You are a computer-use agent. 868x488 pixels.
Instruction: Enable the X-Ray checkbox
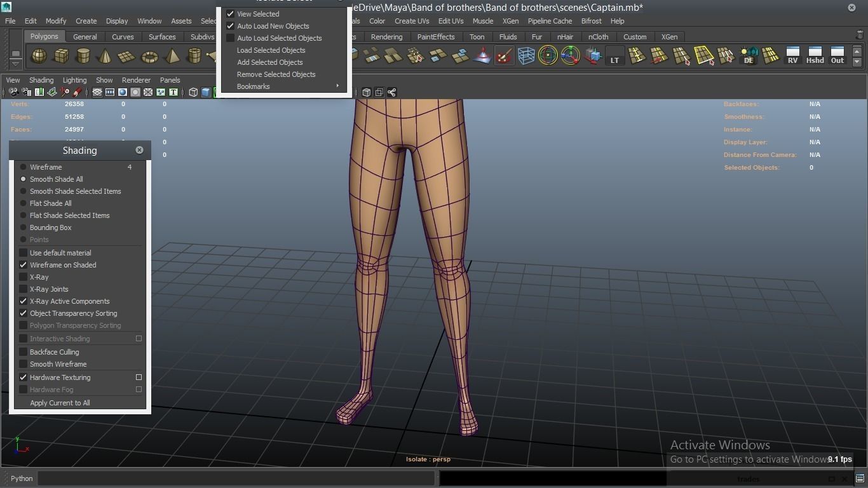tap(24, 277)
